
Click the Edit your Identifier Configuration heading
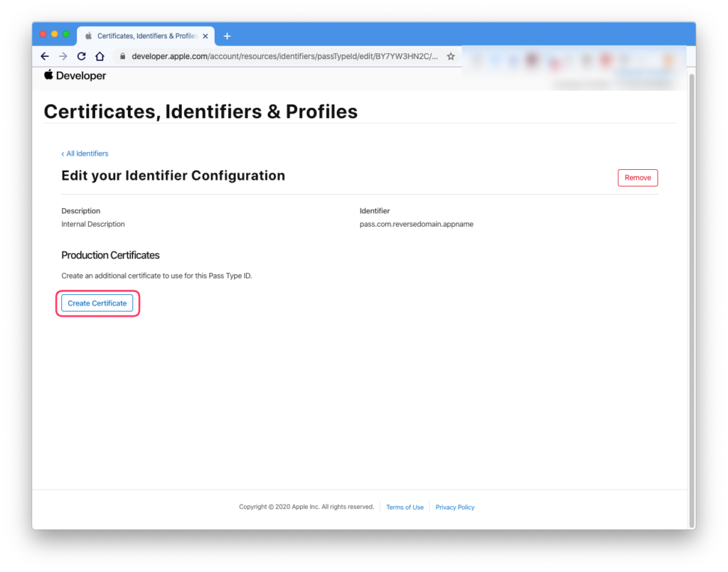click(173, 176)
